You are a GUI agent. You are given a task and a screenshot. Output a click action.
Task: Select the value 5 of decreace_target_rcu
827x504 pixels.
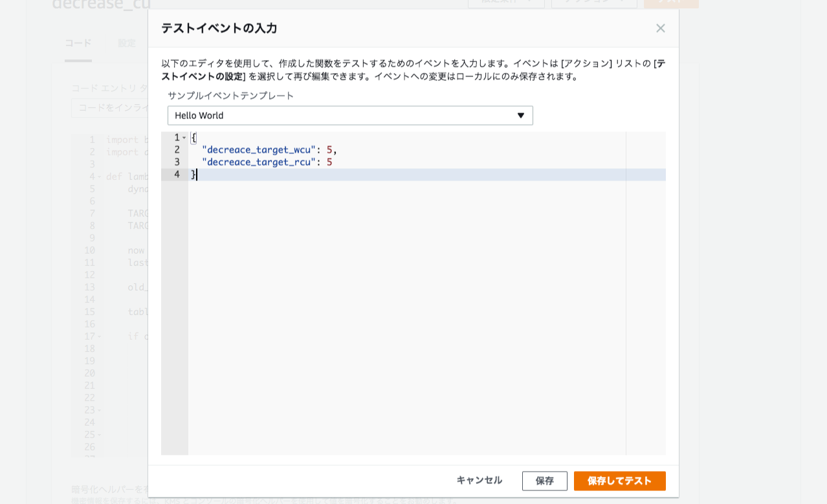330,162
